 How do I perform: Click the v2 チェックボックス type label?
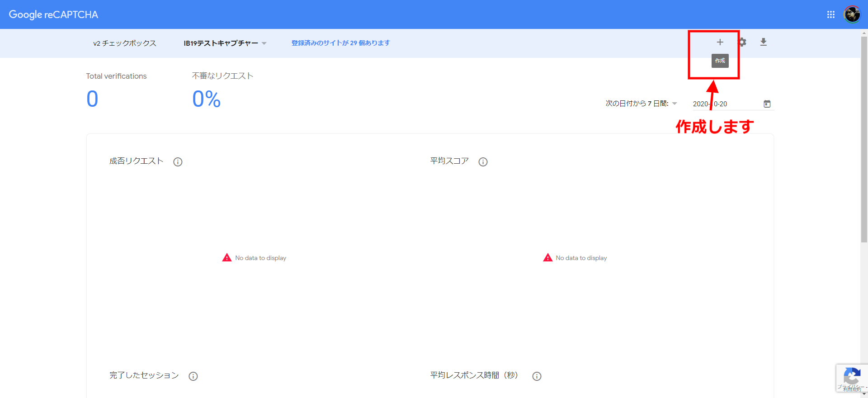(x=125, y=43)
